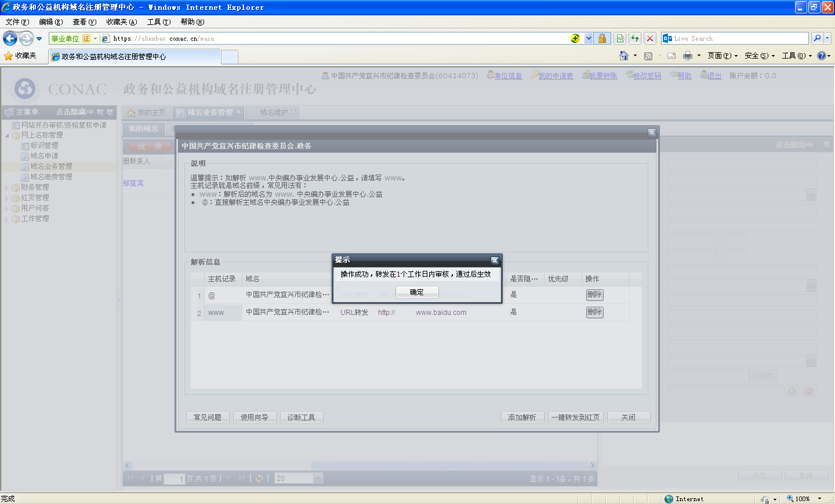Click 关闭 at dialog bottom
Viewport: 835px width, 504px height.
coord(629,418)
